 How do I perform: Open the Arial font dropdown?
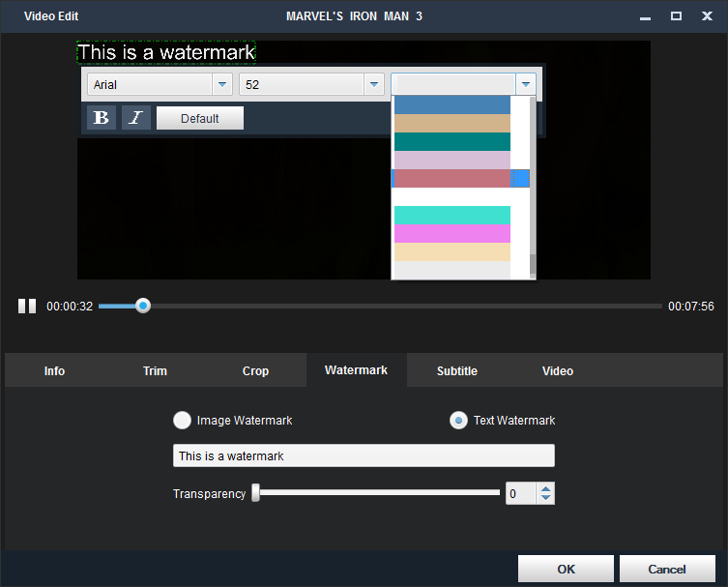point(222,84)
